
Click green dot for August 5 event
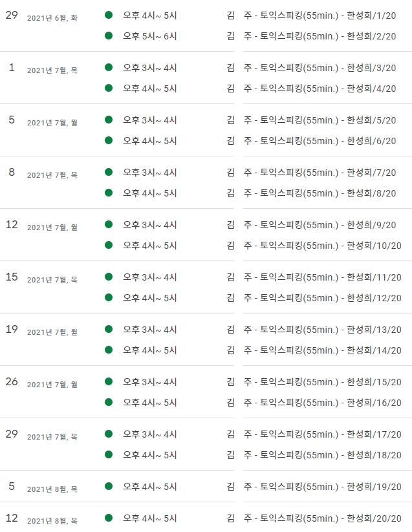[x=109, y=486]
